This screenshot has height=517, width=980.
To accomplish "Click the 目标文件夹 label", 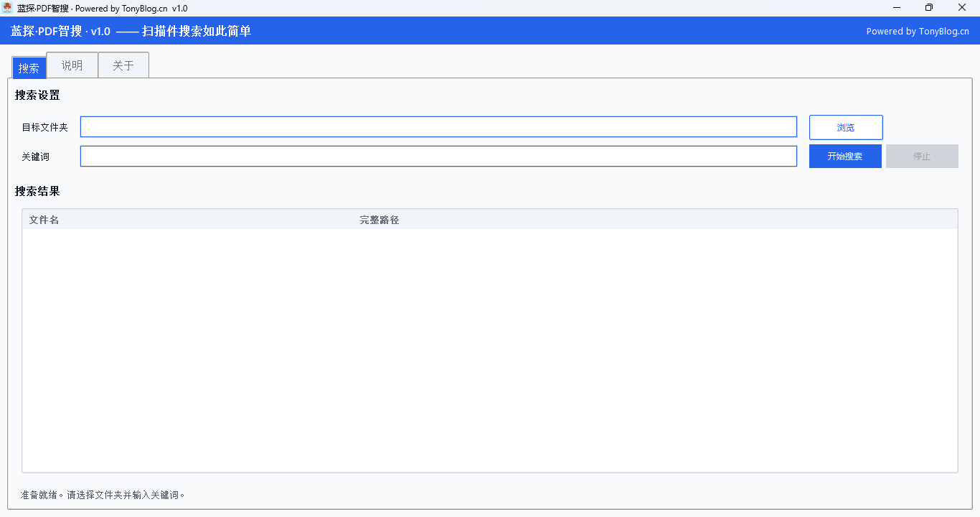I will point(44,127).
